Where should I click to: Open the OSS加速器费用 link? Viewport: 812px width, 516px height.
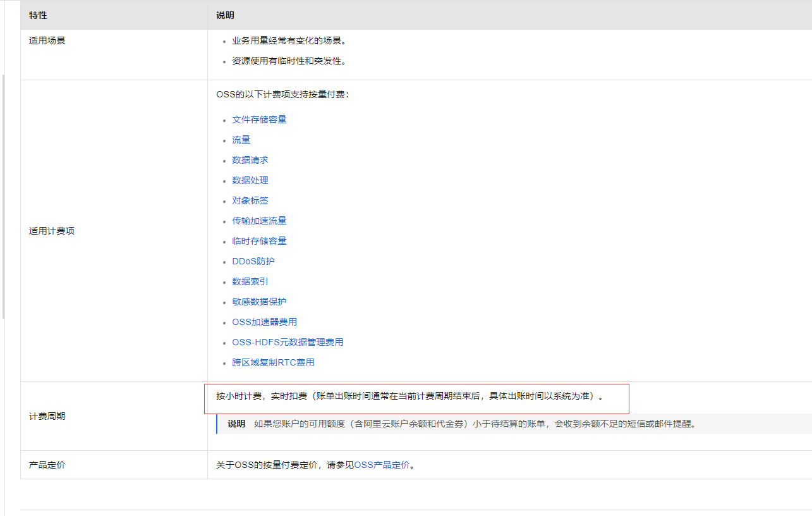tap(264, 322)
